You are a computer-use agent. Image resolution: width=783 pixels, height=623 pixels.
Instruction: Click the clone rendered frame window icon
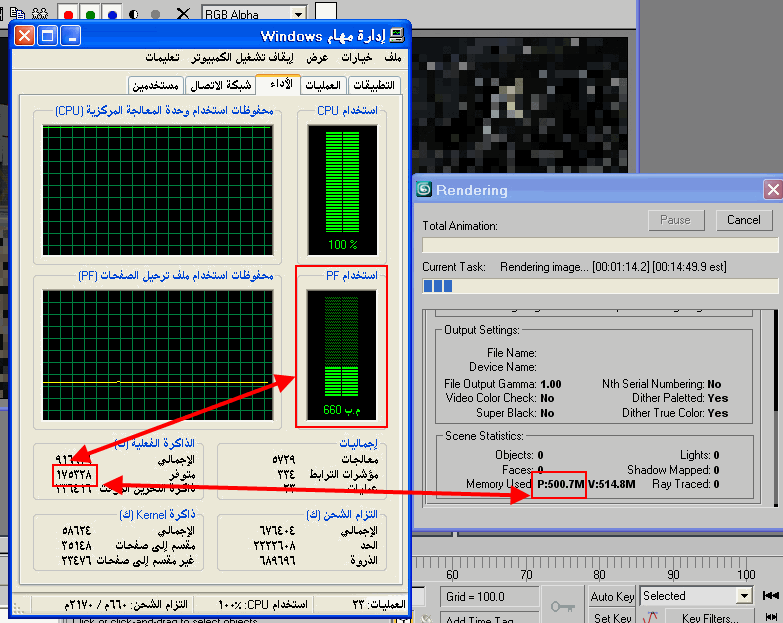(x=40, y=13)
